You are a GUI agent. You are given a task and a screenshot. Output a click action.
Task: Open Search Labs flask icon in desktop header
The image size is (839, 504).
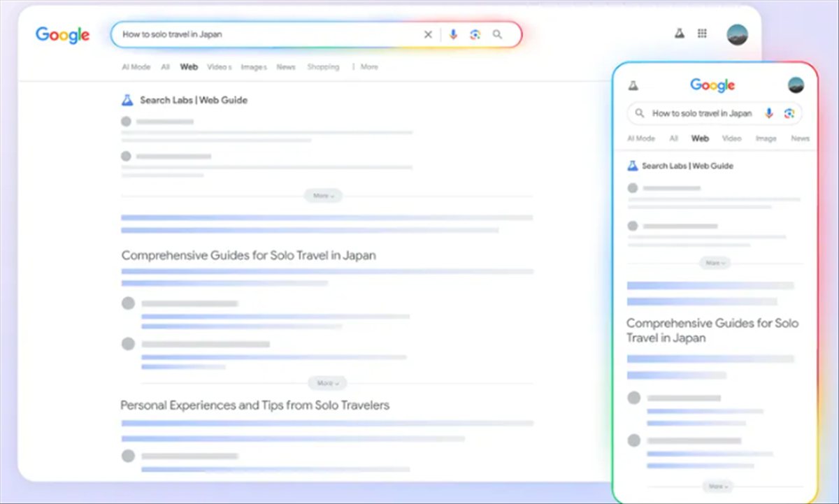click(x=679, y=34)
